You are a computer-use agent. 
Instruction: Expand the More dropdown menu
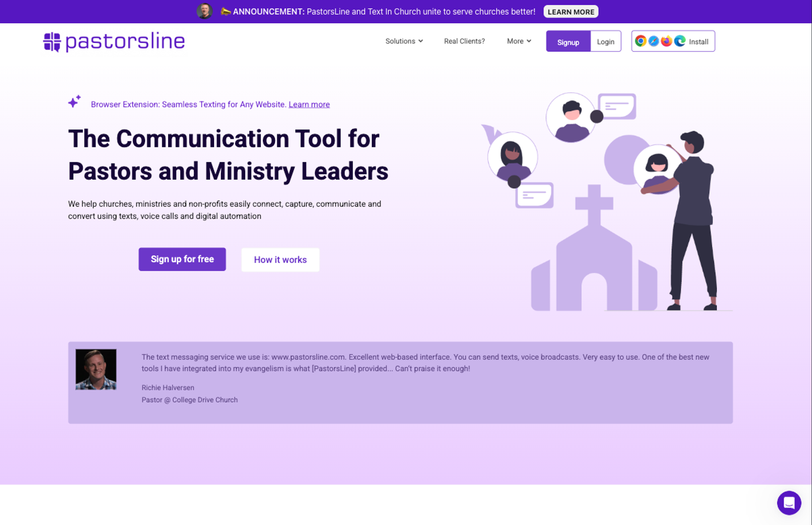coord(519,41)
